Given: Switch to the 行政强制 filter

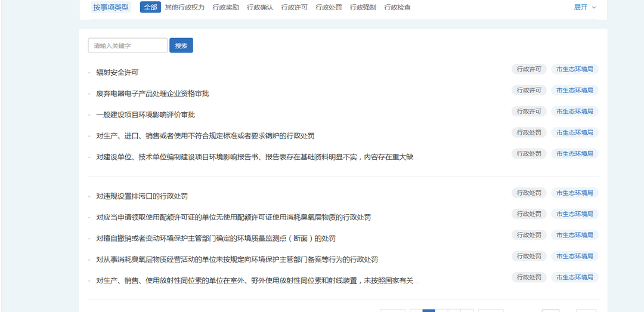Looking at the screenshot, I should pyautogui.click(x=363, y=7).
